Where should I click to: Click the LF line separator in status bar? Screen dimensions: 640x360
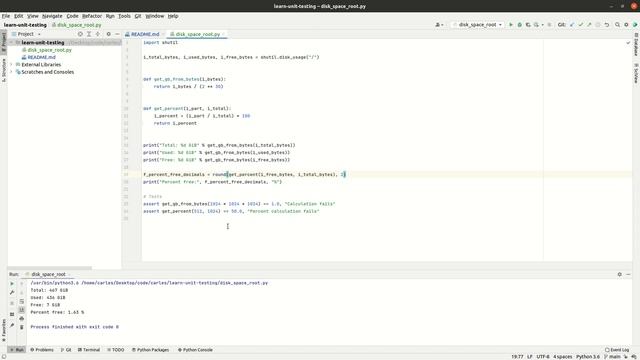coord(529,357)
